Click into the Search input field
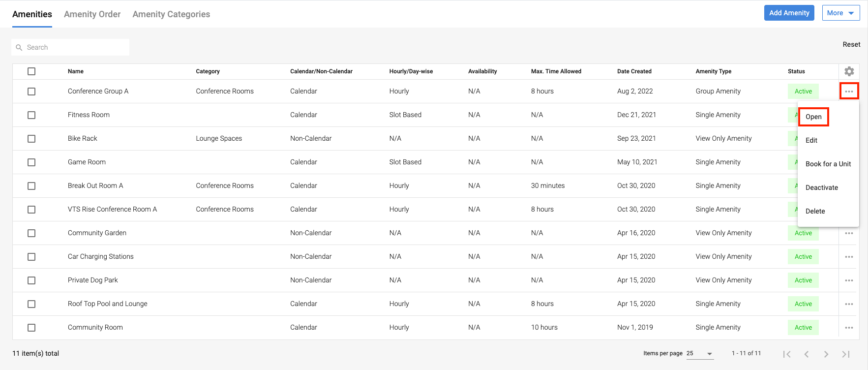 coord(74,47)
